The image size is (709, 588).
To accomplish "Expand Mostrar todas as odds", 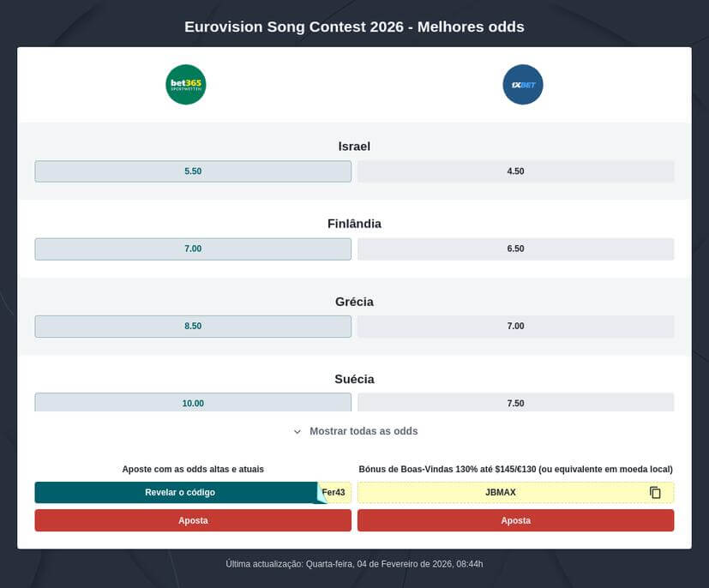I will click(362, 431).
